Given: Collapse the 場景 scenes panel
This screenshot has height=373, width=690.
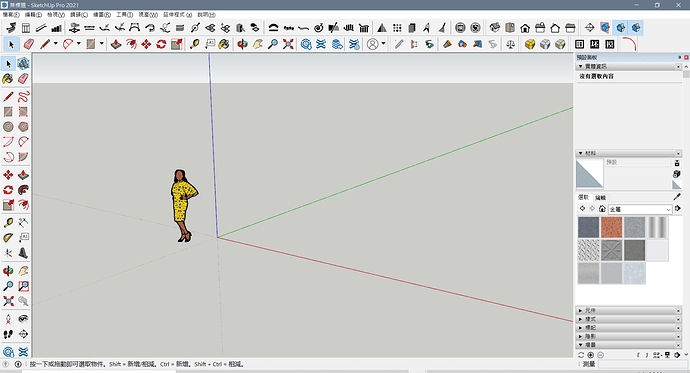Looking at the screenshot, I should (x=581, y=345).
